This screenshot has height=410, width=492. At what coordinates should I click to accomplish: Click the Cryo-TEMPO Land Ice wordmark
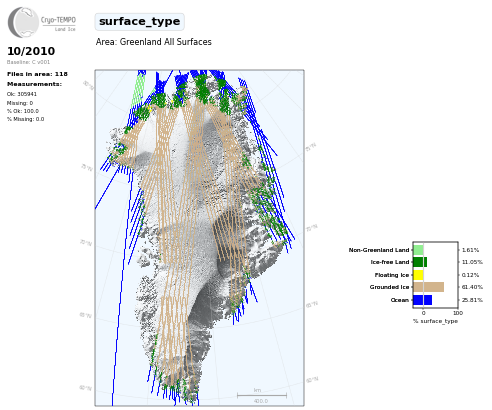58,23
